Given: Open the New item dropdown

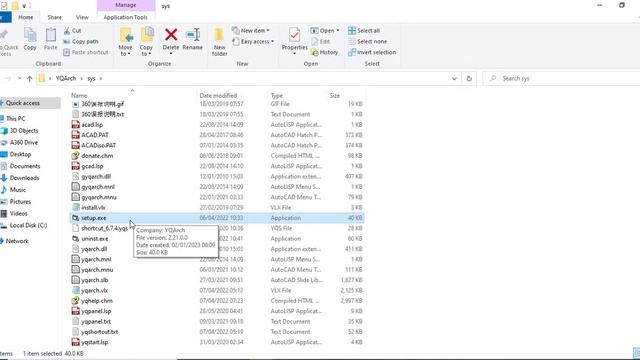Looking at the screenshot, I should coord(251,31).
